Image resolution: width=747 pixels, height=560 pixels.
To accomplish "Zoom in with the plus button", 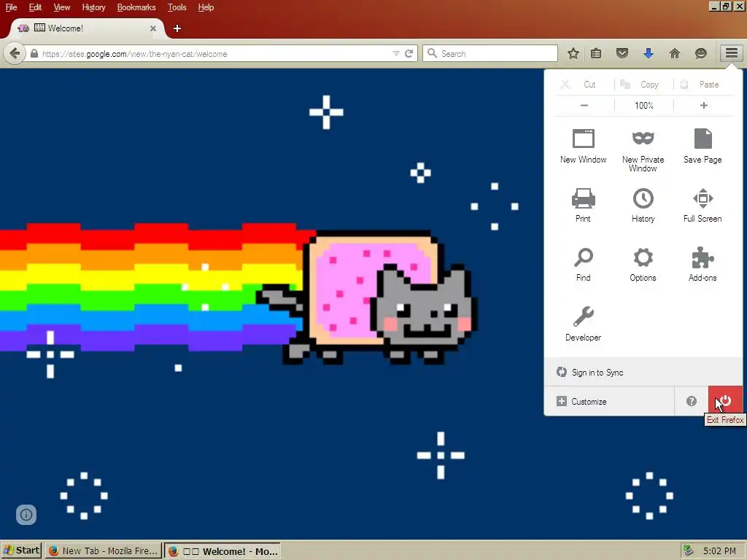I will pos(704,105).
